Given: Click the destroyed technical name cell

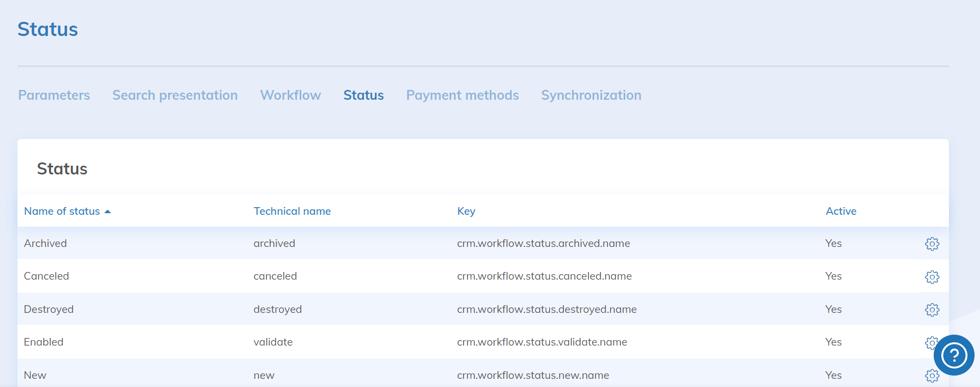Looking at the screenshot, I should click(277, 310).
